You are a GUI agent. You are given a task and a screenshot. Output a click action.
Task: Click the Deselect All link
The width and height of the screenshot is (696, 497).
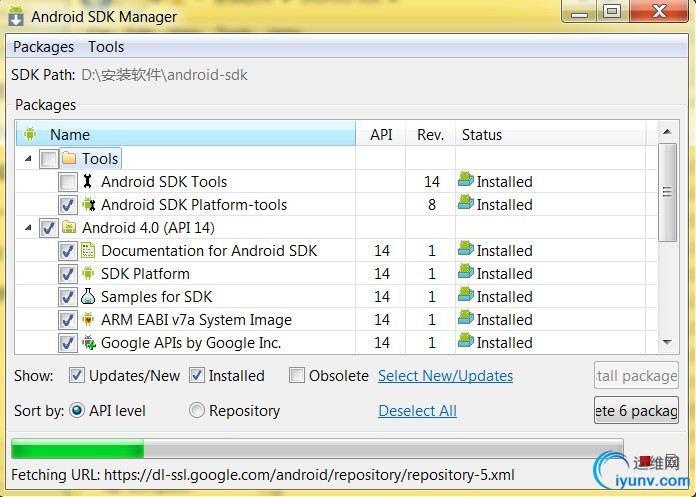pos(417,411)
